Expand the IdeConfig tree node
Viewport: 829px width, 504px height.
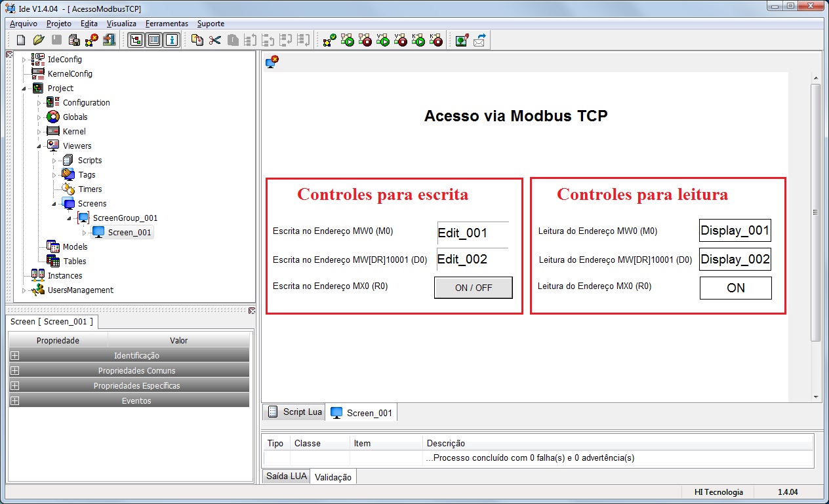point(24,60)
